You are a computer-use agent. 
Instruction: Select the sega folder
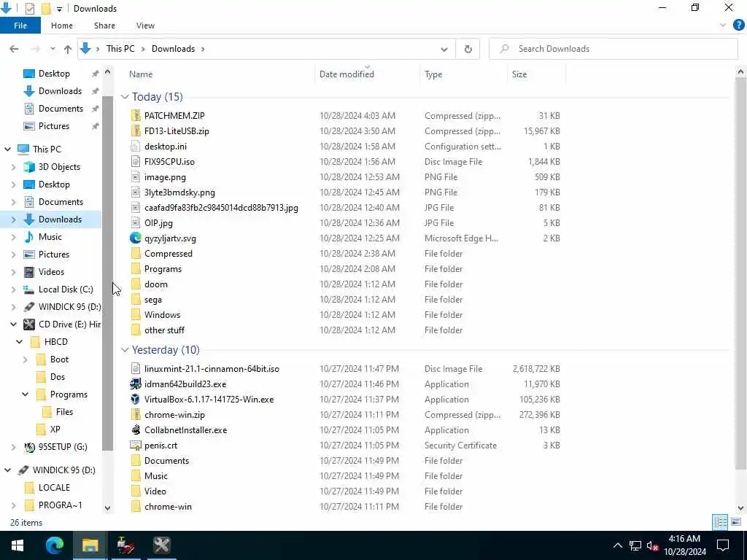[153, 300]
